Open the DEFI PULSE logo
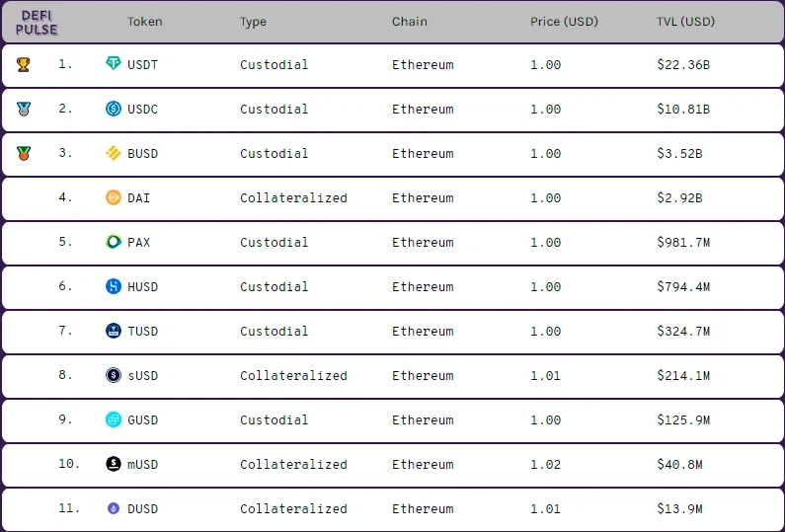Image resolution: width=785 pixels, height=532 pixels. [37, 22]
